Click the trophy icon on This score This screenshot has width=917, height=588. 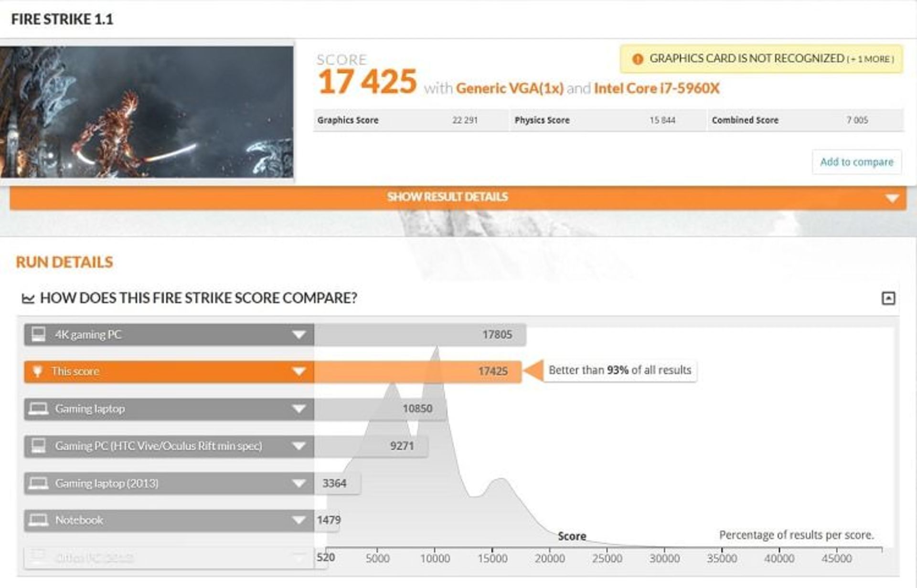tap(37, 371)
